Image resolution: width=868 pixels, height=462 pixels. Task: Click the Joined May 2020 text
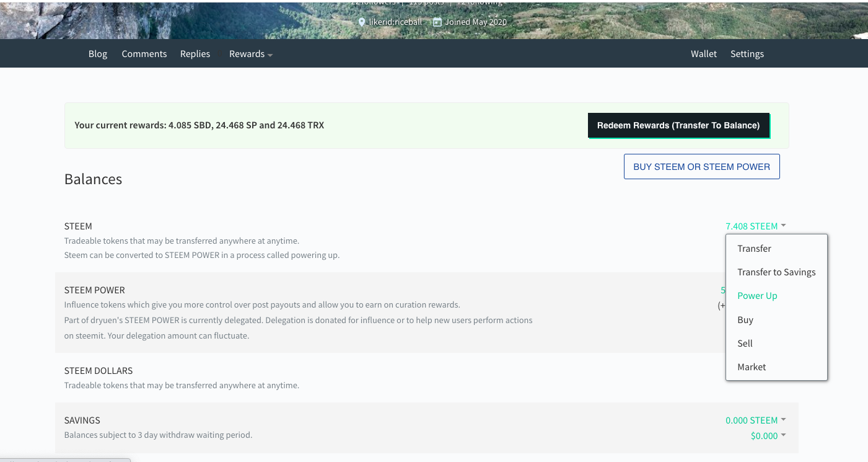[476, 22]
